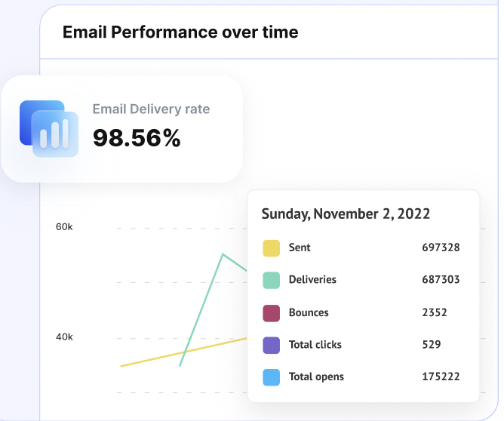504x421 pixels.
Task: Click the peak of the green Deliveries line
Action: [223, 255]
